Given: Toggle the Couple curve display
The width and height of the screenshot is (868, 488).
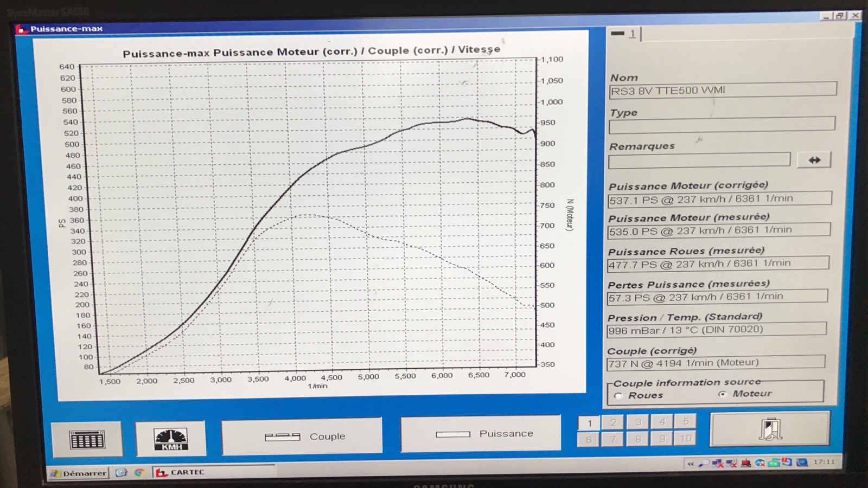Looking at the screenshot, I should (302, 436).
